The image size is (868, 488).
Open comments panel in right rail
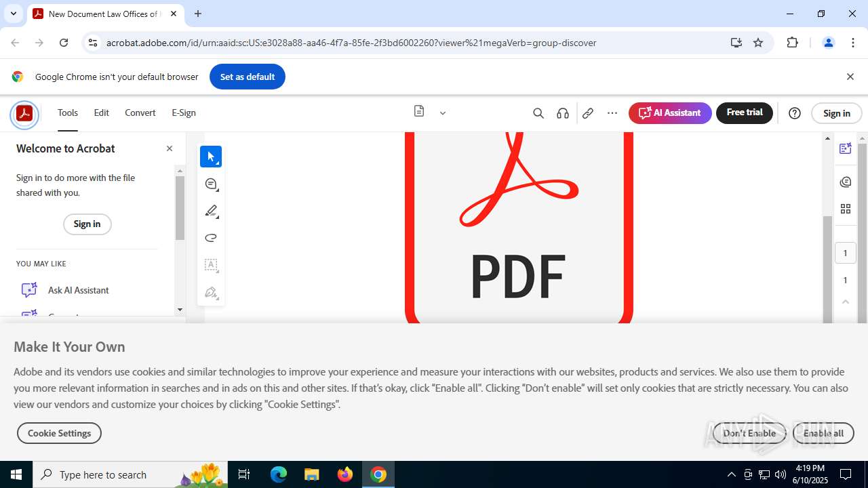point(845,182)
